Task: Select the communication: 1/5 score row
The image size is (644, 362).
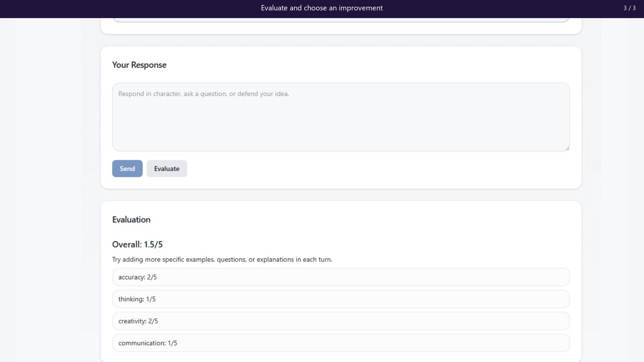Action: [x=341, y=343]
